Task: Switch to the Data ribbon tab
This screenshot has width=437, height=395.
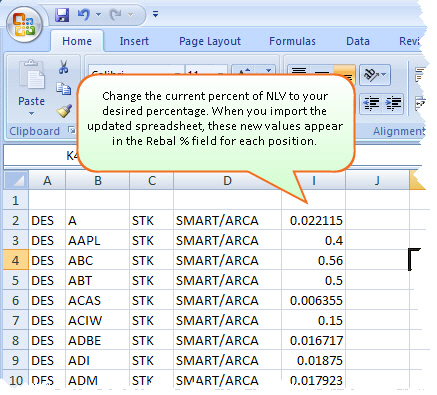Action: 358,41
